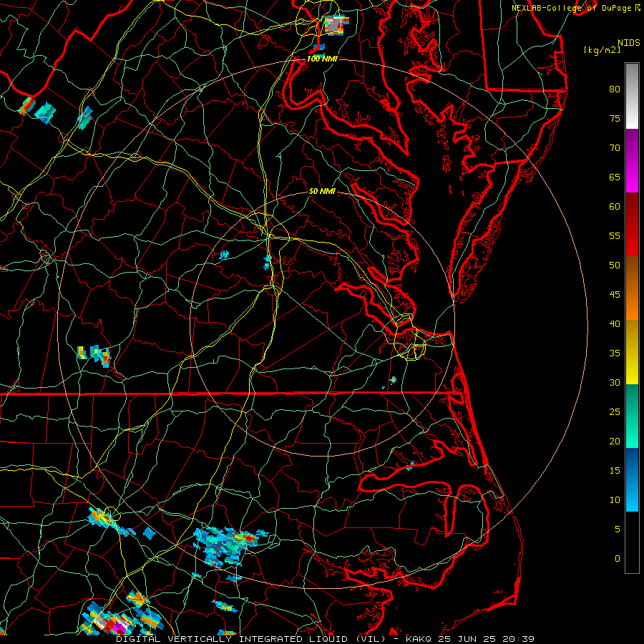Click the "NIDS" label above the scale

[x=628, y=42]
